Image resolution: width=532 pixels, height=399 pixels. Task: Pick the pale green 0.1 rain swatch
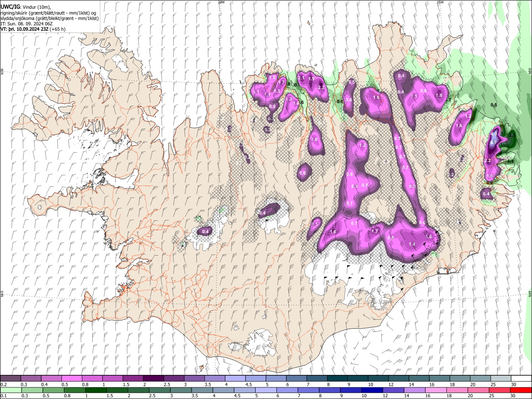(x=10, y=390)
